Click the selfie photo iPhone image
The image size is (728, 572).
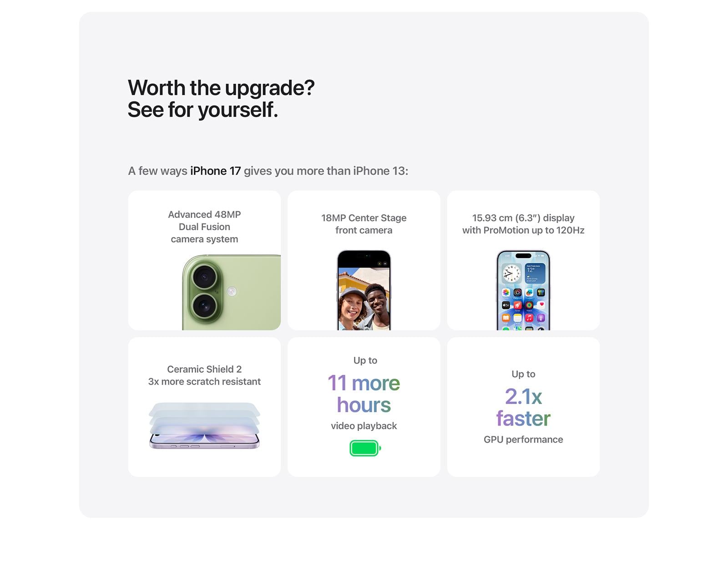click(x=364, y=290)
